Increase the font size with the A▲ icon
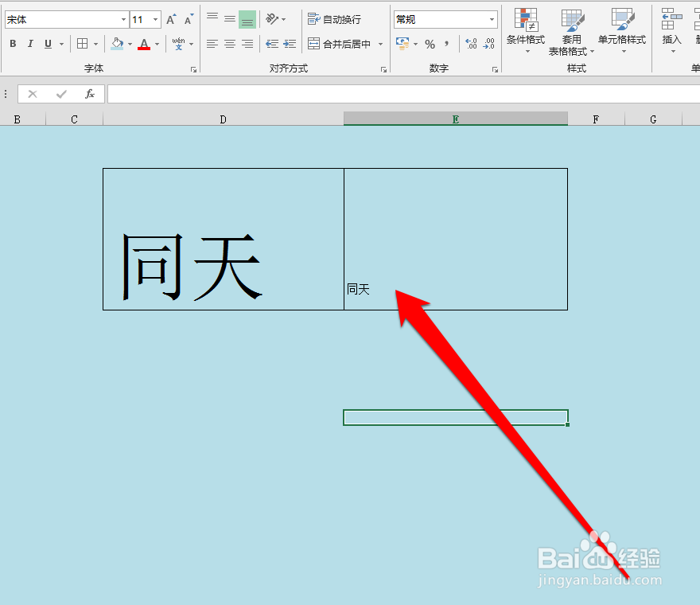Screen dimensions: 700x605 tap(169, 18)
